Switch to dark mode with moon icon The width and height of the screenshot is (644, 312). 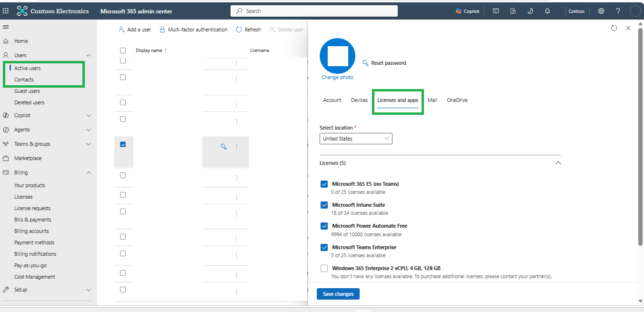530,11
